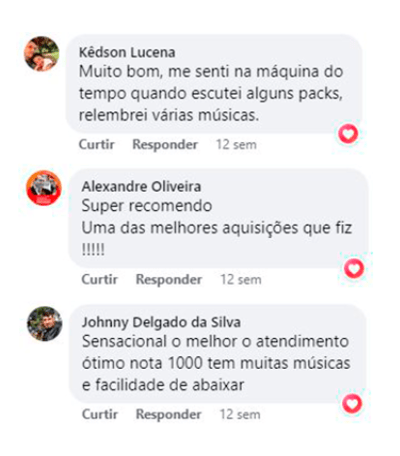Viewport: 400px width, 456px height.
Task: Click the comment text 'Super recomendo'
Action: (147, 206)
